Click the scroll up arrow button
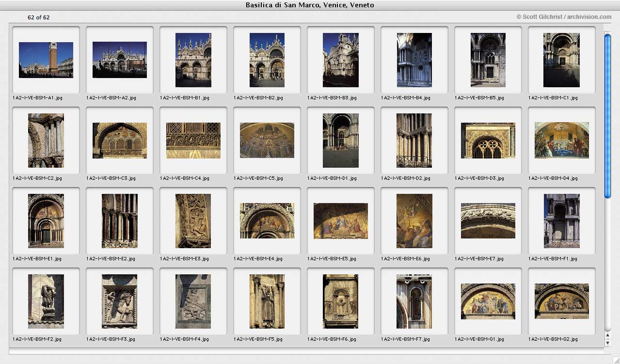 point(608,335)
